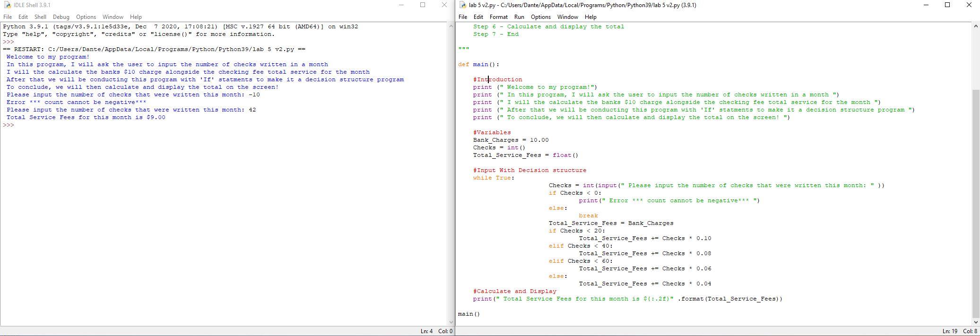
Task: Click the 'break' statement
Action: pyautogui.click(x=588, y=215)
